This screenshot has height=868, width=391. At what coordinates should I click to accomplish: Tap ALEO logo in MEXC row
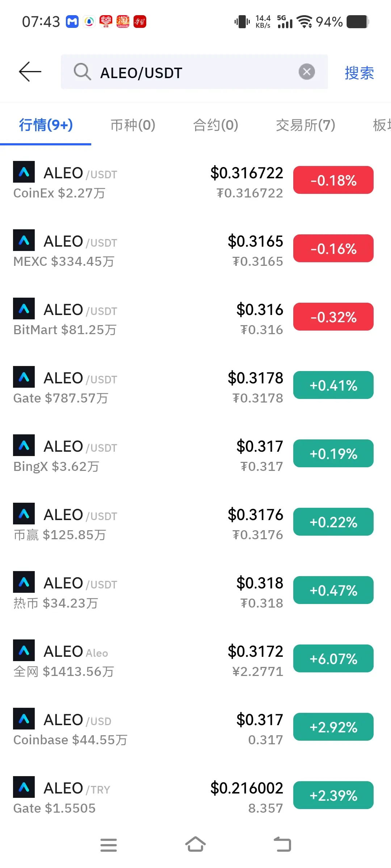(x=24, y=240)
